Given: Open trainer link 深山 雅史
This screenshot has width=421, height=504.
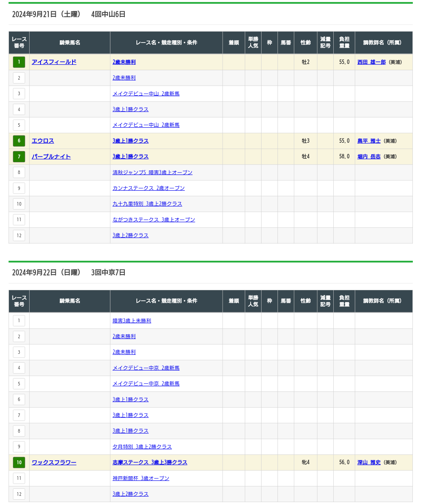Looking at the screenshot, I should point(369,462).
